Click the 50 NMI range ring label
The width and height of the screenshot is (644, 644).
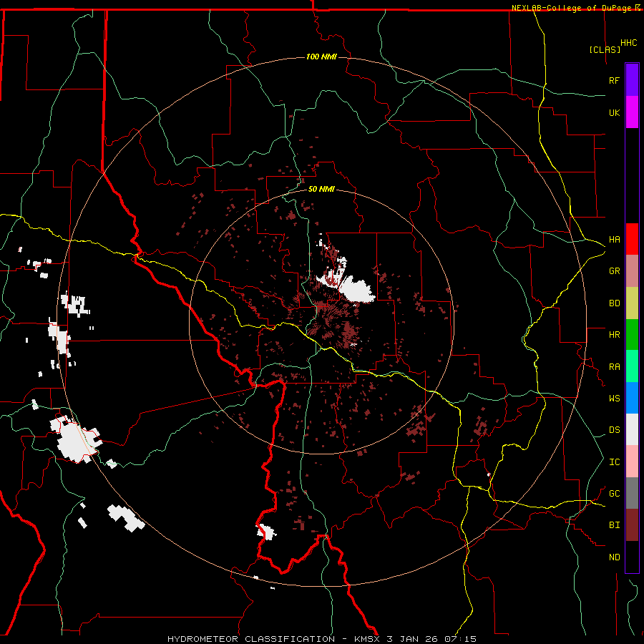point(321,189)
